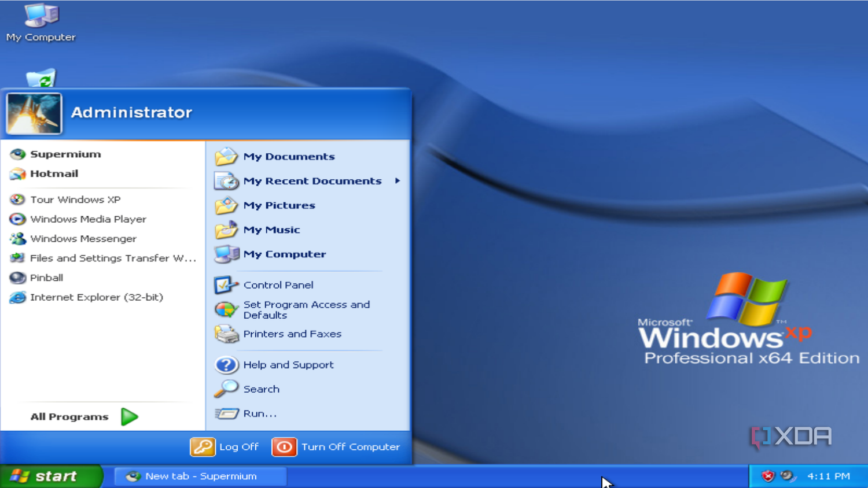Click the red security shield tray icon

point(768,476)
